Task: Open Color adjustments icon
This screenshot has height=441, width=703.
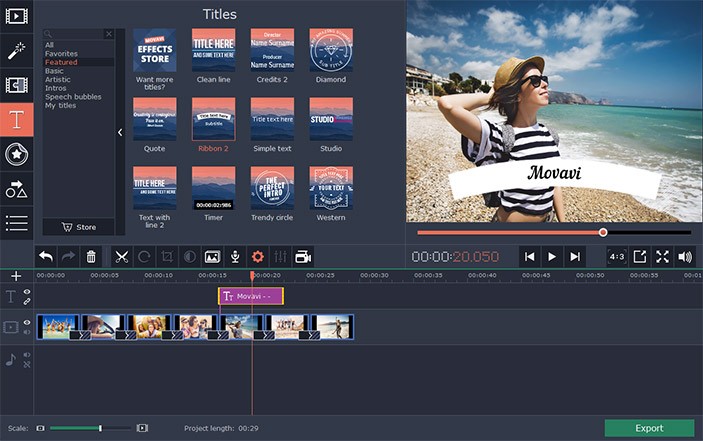Action: (190, 257)
